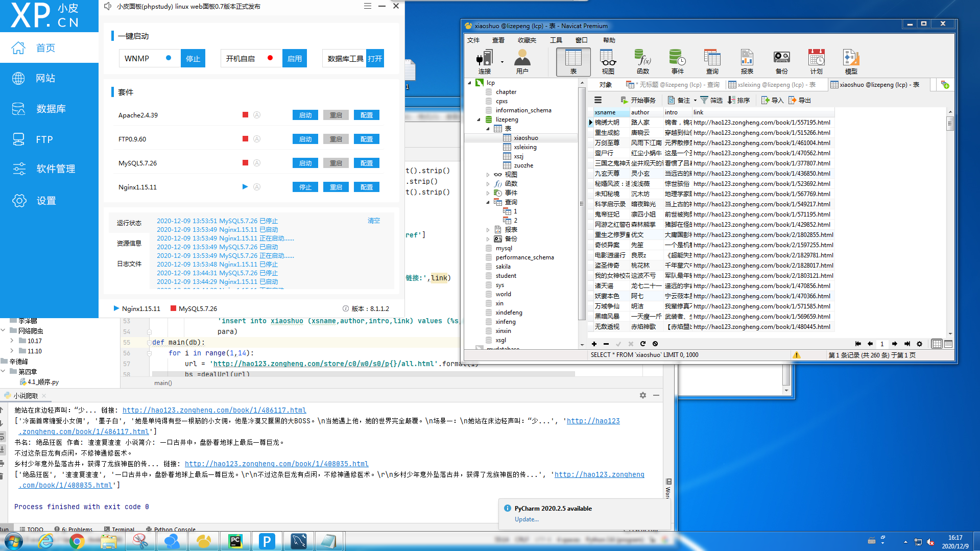This screenshot has height=551, width=980.
Task: Toggle auto-start icon for MySQL5.7.26
Action: (257, 163)
